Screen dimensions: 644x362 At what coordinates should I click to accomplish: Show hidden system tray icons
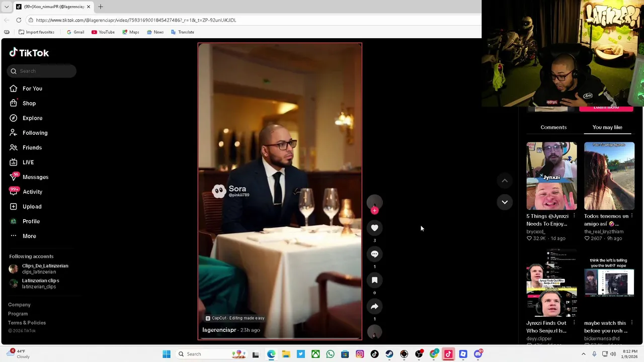pyautogui.click(x=584, y=354)
